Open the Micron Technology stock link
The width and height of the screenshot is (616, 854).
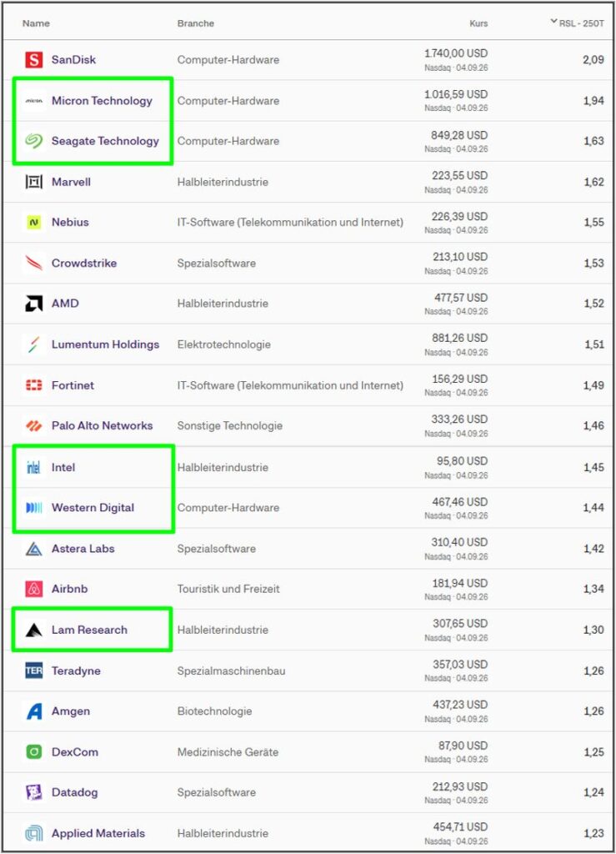coord(102,101)
